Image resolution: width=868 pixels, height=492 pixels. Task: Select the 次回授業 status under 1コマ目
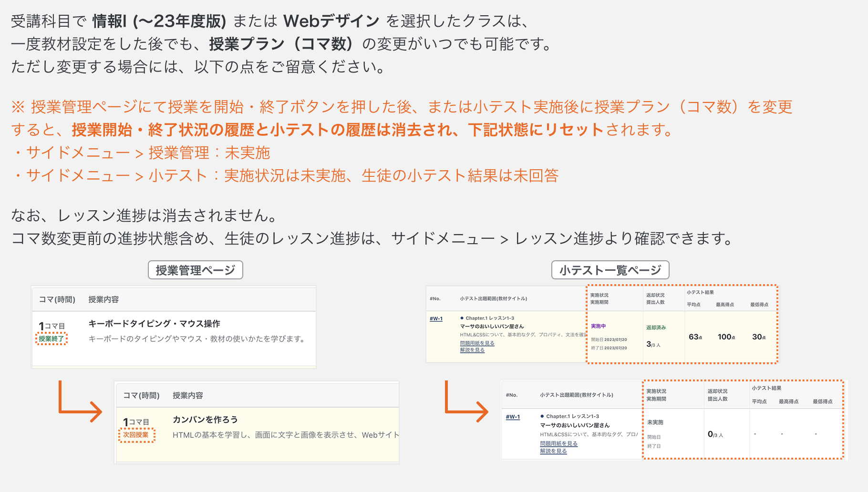pyautogui.click(x=136, y=435)
